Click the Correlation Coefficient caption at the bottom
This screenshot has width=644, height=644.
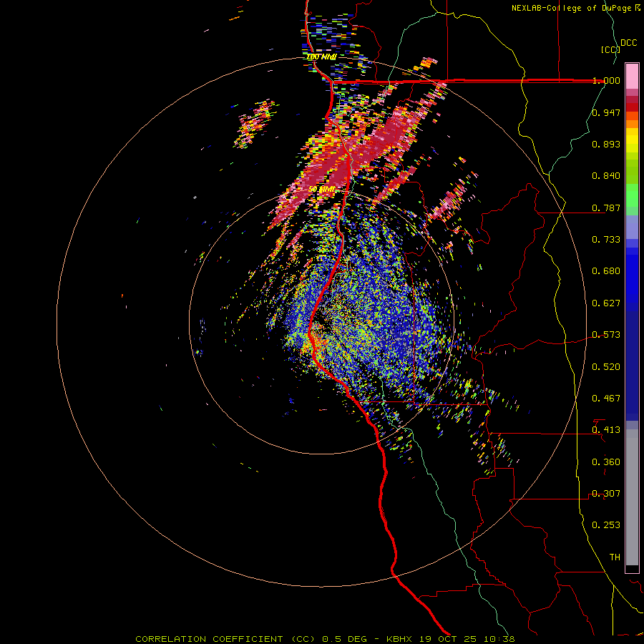[325, 639]
